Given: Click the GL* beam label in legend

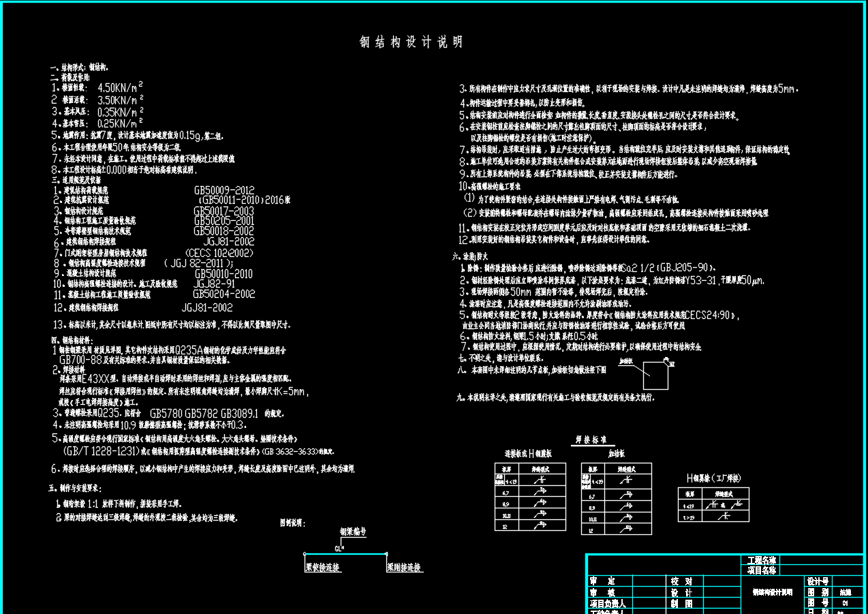Looking at the screenshot, I should (339, 548).
